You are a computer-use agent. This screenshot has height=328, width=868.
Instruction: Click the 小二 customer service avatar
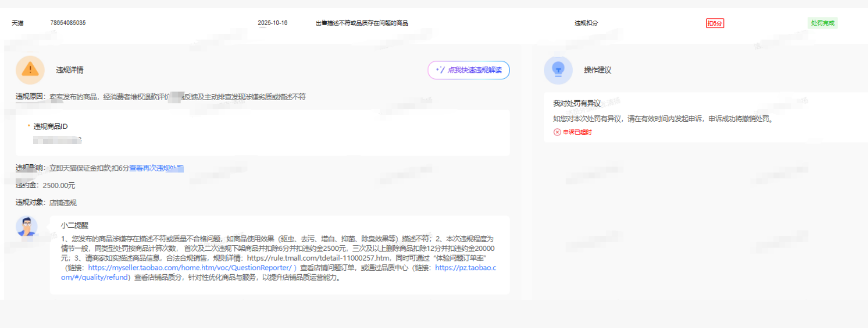26,226
